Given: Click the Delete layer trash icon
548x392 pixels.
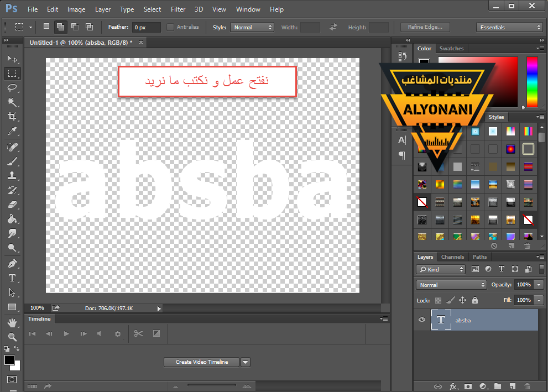Looking at the screenshot, I should tap(527, 386).
